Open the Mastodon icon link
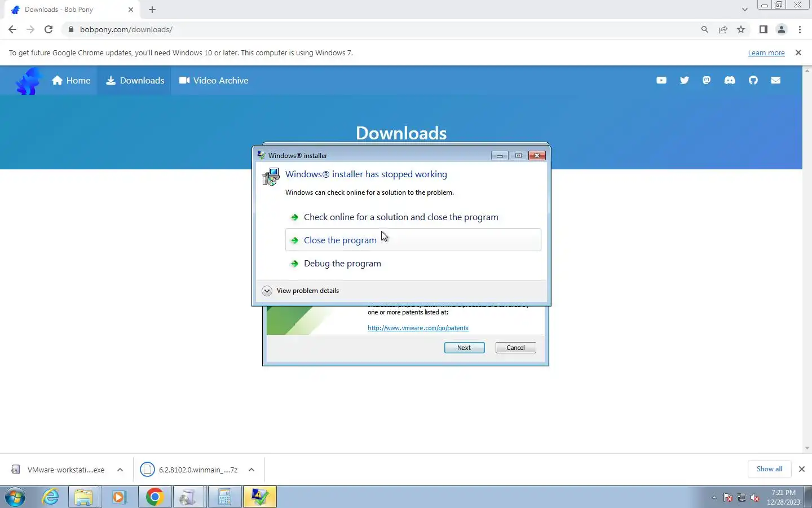This screenshot has height=508, width=812. pos(707,80)
